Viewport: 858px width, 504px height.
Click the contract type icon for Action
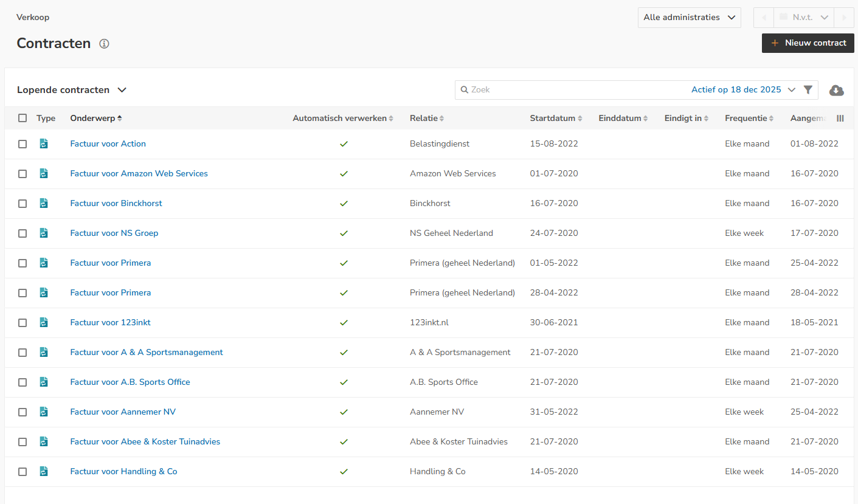(x=44, y=144)
